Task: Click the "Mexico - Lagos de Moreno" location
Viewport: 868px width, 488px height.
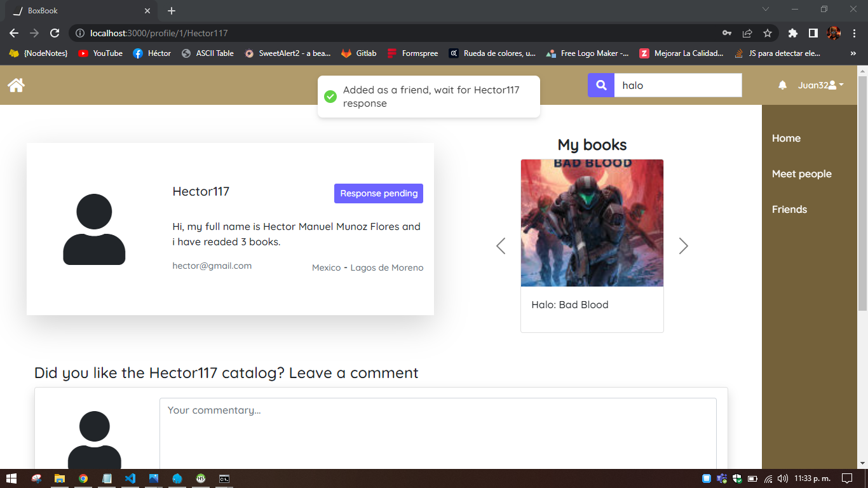Action: [x=368, y=268]
